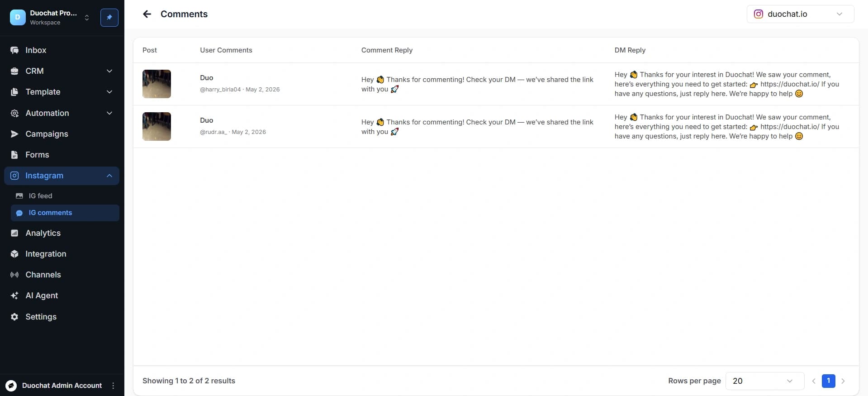868x396 pixels.
Task: Expand the Template submenu chevron
Action: tap(109, 92)
